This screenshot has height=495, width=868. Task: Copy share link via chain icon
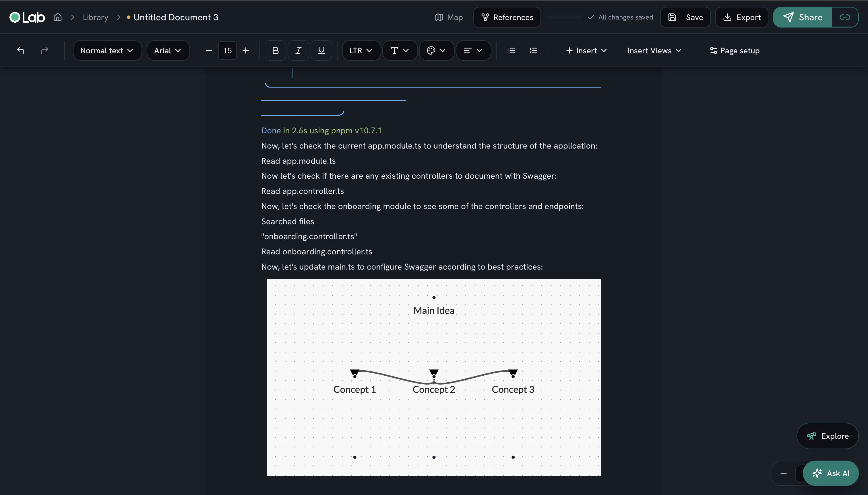click(x=845, y=17)
